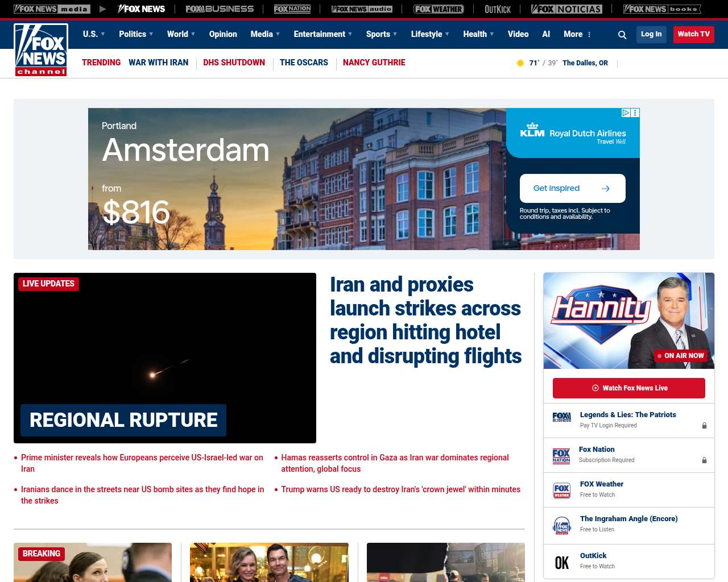
Task: Select trending topic The Oscars
Action: [304, 63]
